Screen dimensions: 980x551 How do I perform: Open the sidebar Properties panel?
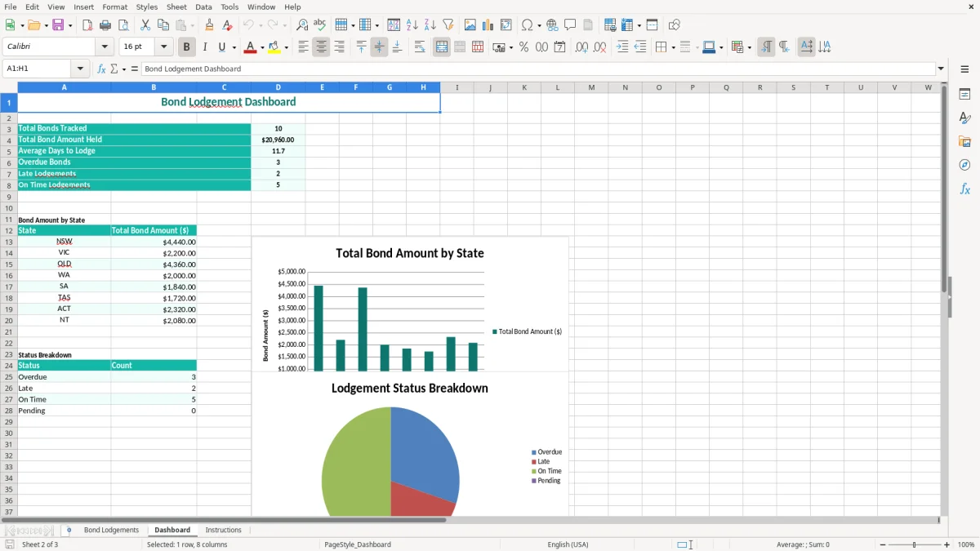(x=964, y=95)
